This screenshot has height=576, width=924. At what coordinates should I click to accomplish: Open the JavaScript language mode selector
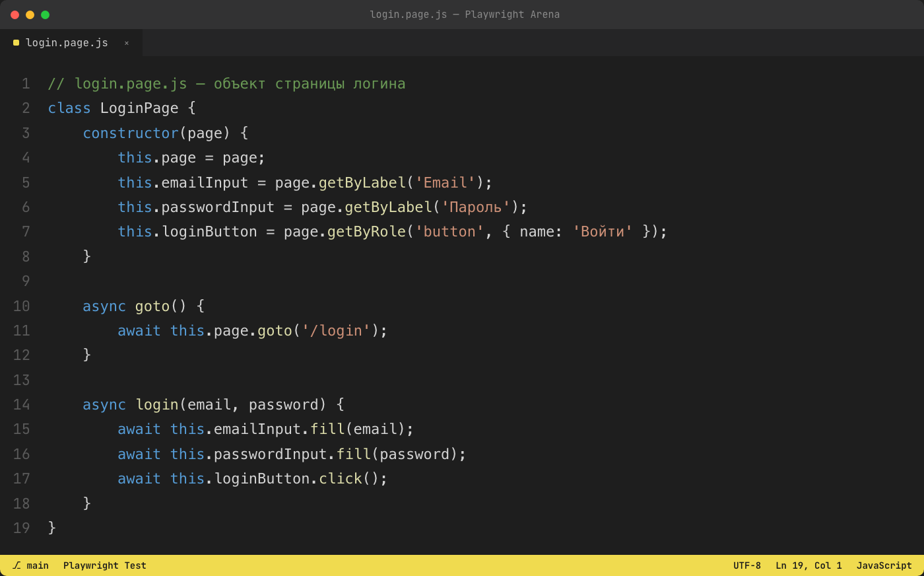(x=884, y=565)
